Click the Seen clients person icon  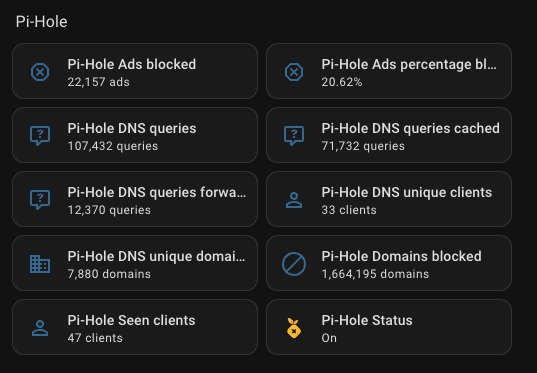(x=40, y=328)
